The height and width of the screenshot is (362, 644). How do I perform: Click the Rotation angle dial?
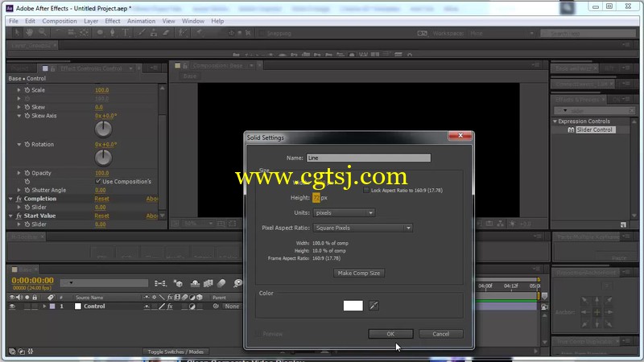point(103,158)
